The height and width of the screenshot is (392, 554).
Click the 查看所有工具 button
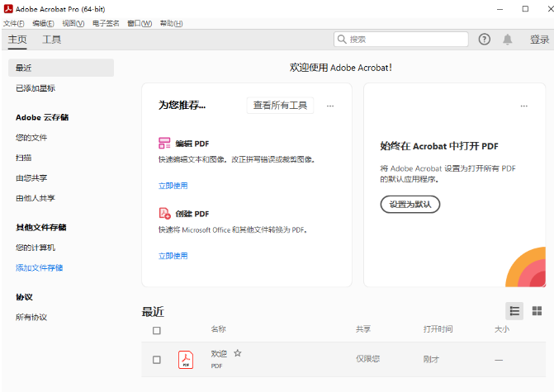click(280, 106)
